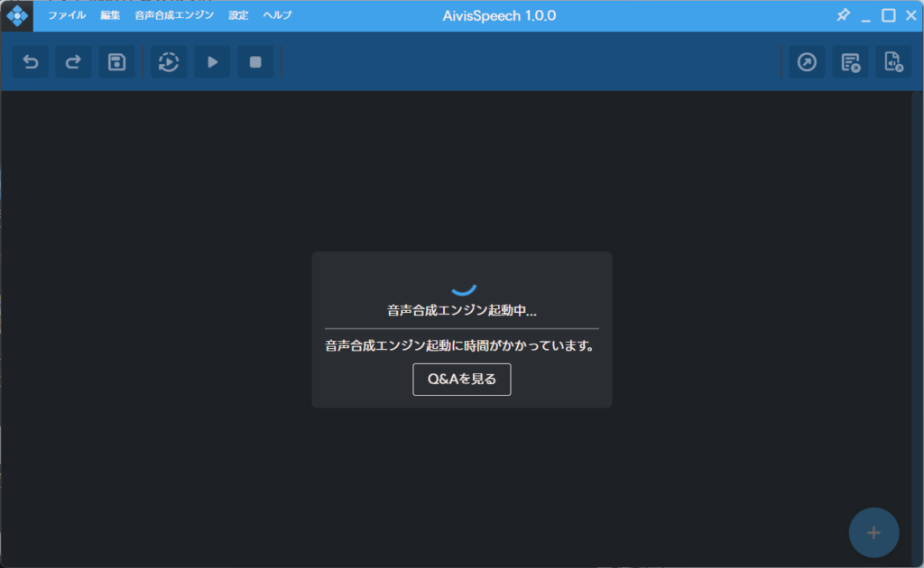The width and height of the screenshot is (924, 568).
Task: Click the continuous playback icon
Action: (x=169, y=62)
